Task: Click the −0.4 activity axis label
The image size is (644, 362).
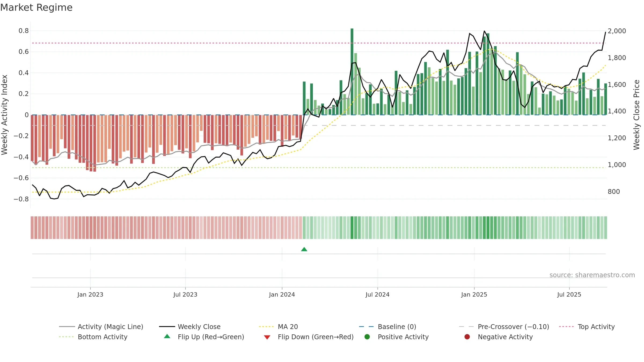Action: click(x=21, y=157)
